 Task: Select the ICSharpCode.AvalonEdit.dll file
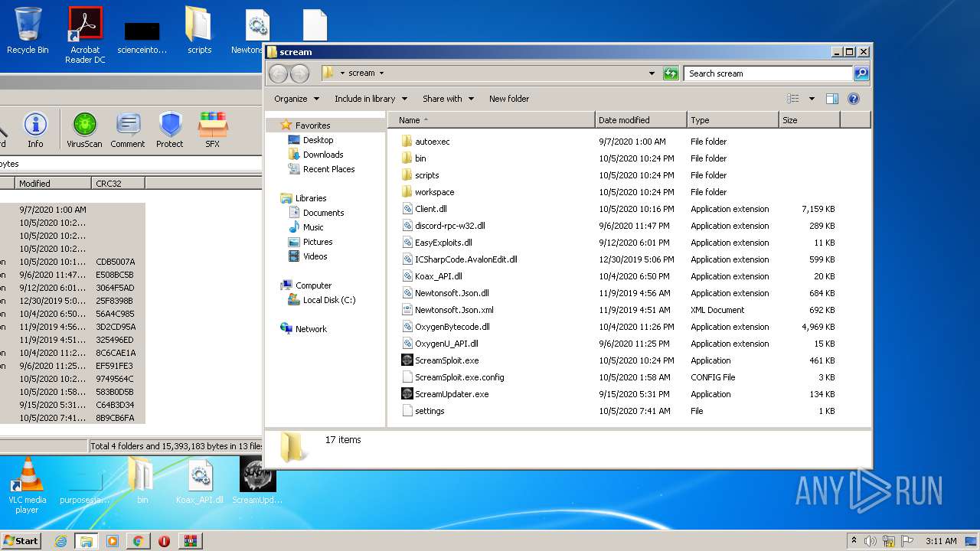click(465, 259)
